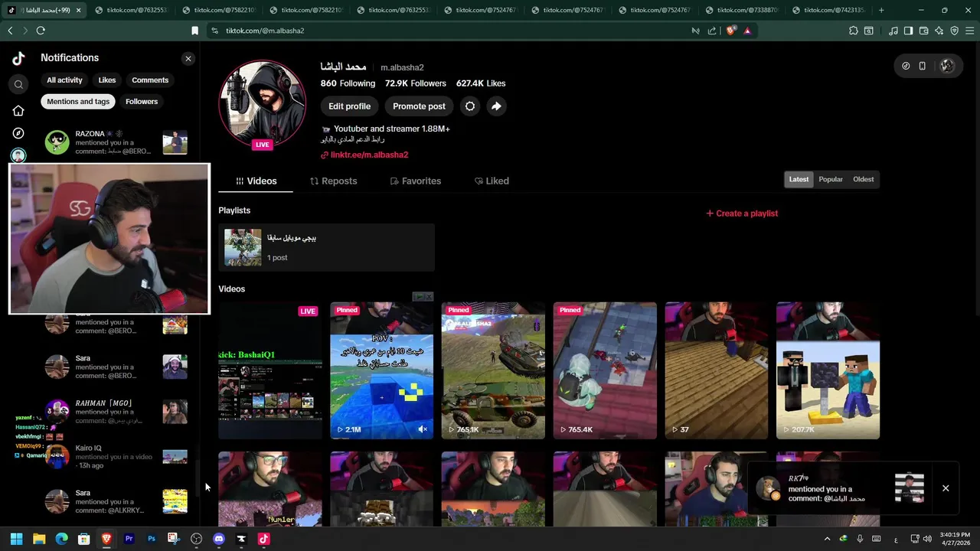
Task: Open the get-app phone icon
Action: 923,66
